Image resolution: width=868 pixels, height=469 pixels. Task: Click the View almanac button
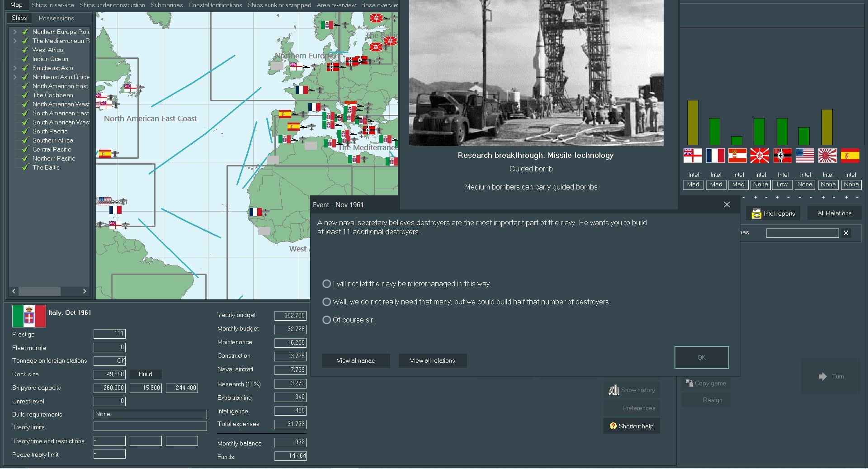(356, 360)
